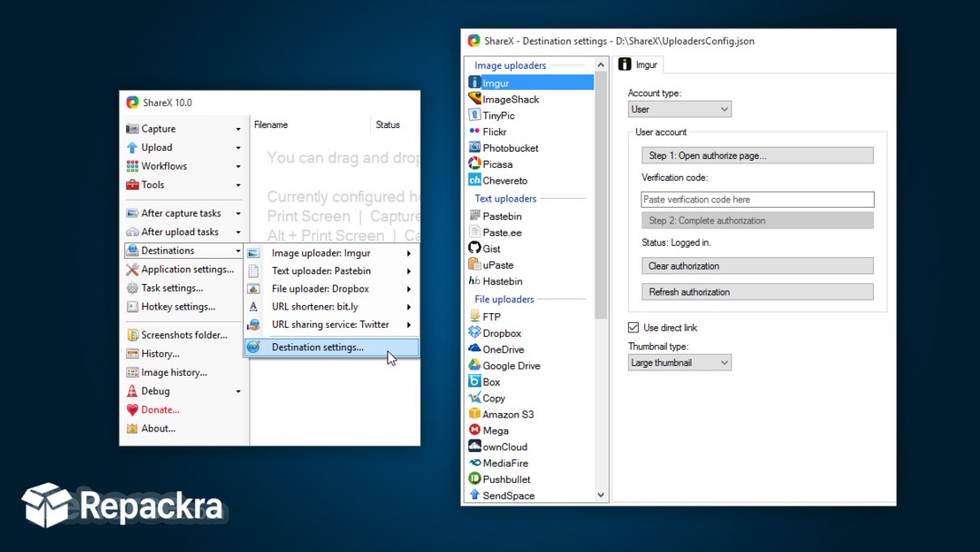Open the Thumbnail type dropdown

pyautogui.click(x=680, y=362)
